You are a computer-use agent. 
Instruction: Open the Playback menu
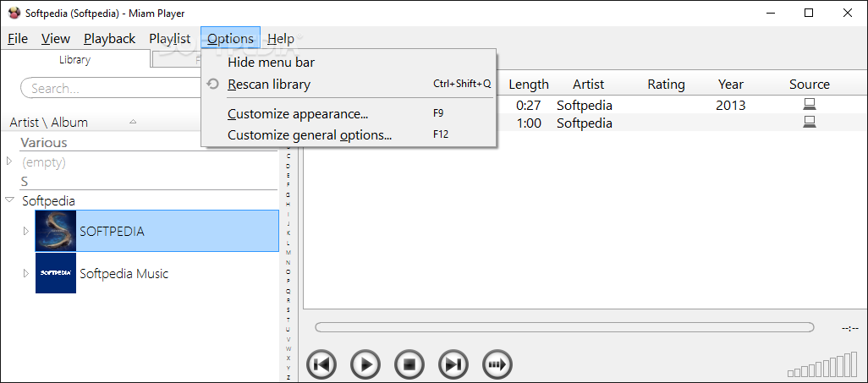110,39
